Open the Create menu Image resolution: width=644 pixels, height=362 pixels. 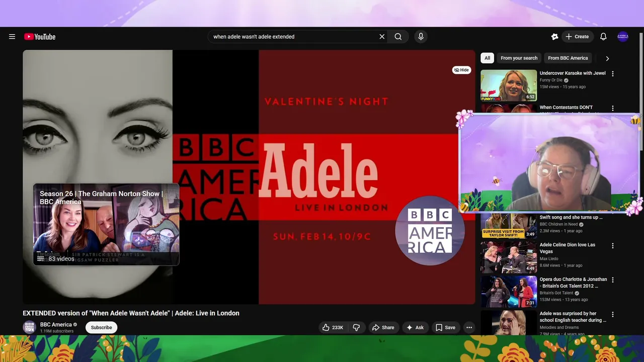(x=578, y=37)
